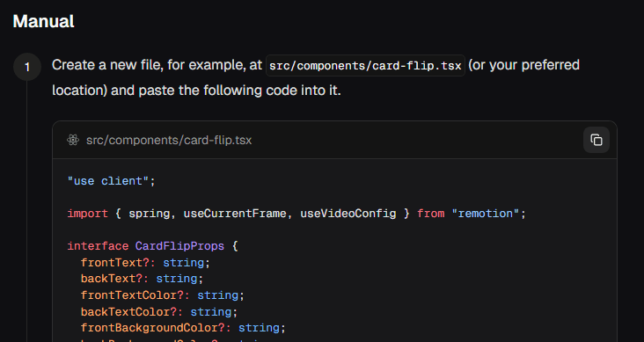This screenshot has height=342, width=644.
Task: Click the backTextColor?: string line
Action: point(159,311)
